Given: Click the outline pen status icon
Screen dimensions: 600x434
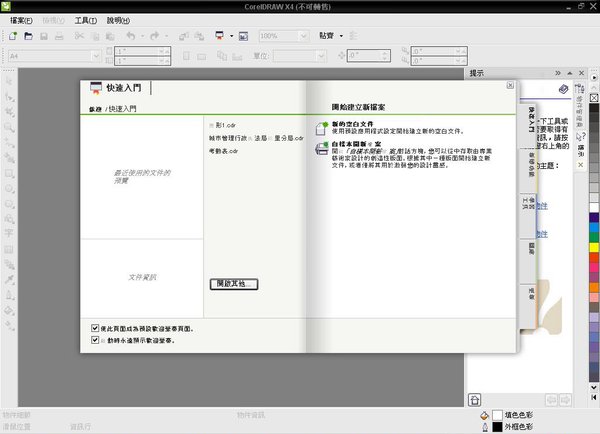Looking at the screenshot, I should [485, 427].
